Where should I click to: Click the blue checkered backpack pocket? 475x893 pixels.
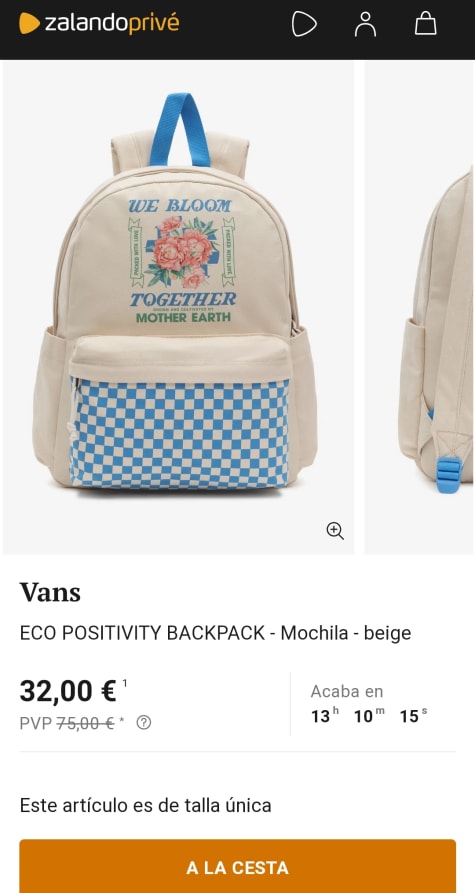pos(179,433)
